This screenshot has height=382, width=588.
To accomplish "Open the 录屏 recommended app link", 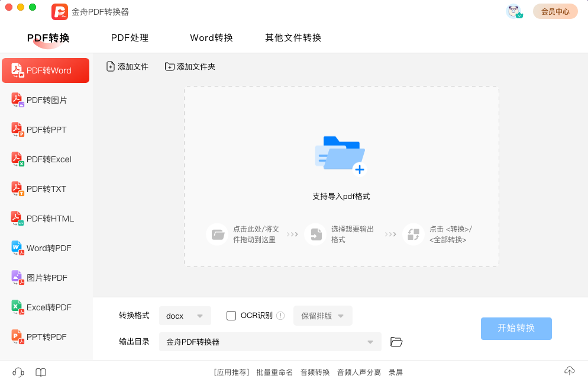I will (396, 373).
